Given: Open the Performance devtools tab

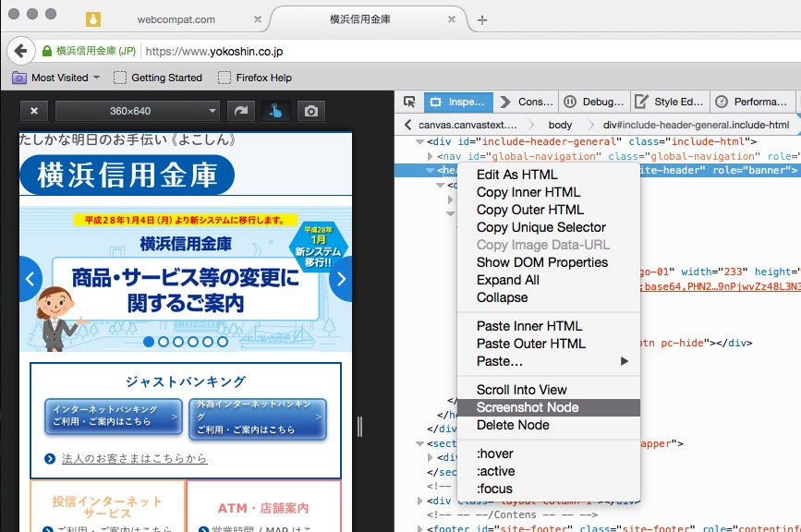Looking at the screenshot, I should pyautogui.click(x=754, y=102).
